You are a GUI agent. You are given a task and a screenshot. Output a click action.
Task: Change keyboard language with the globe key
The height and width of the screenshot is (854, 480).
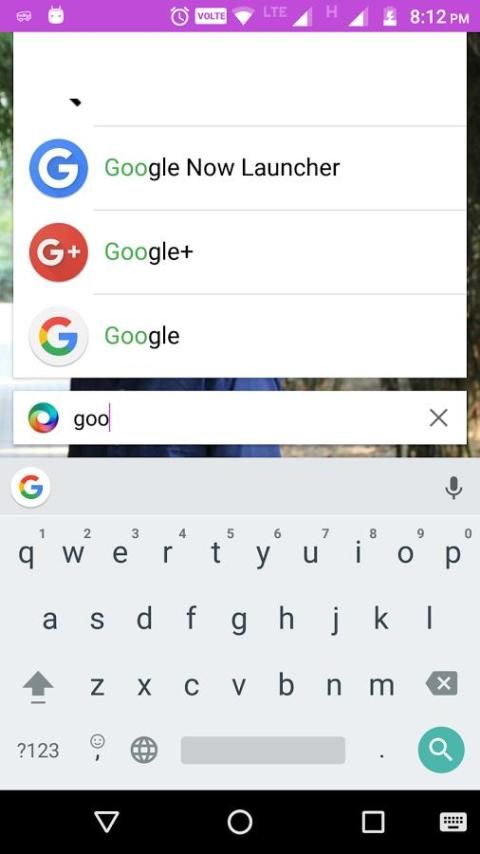[144, 751]
